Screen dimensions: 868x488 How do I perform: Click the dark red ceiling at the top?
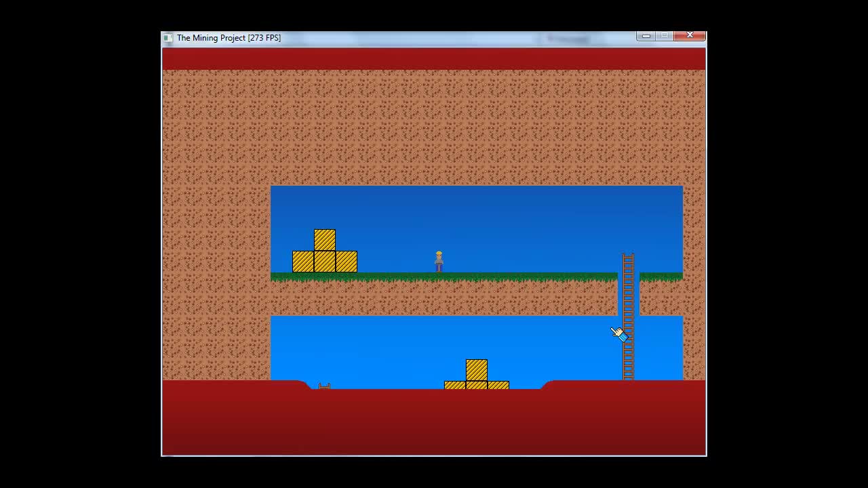(434, 58)
